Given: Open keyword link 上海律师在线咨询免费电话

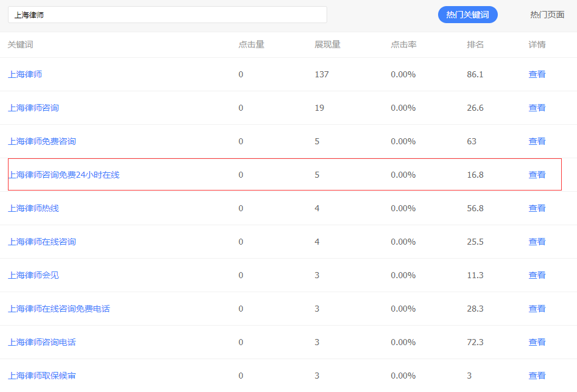Looking at the screenshot, I should pyautogui.click(x=59, y=309).
